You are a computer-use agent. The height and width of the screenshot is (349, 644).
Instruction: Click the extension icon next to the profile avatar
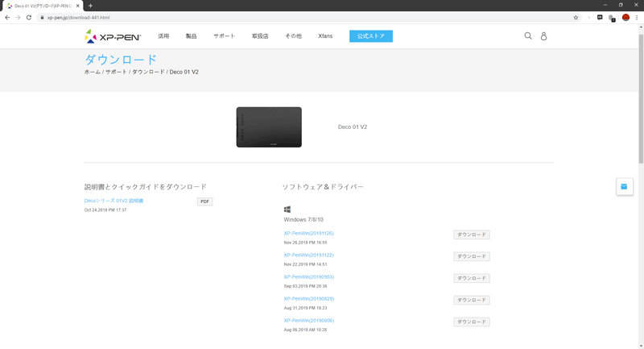(612, 18)
